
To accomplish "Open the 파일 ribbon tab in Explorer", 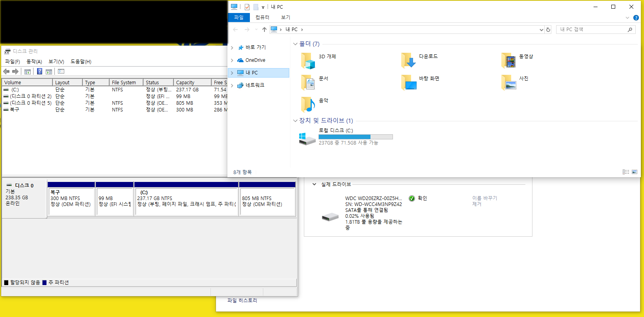I will tap(239, 17).
